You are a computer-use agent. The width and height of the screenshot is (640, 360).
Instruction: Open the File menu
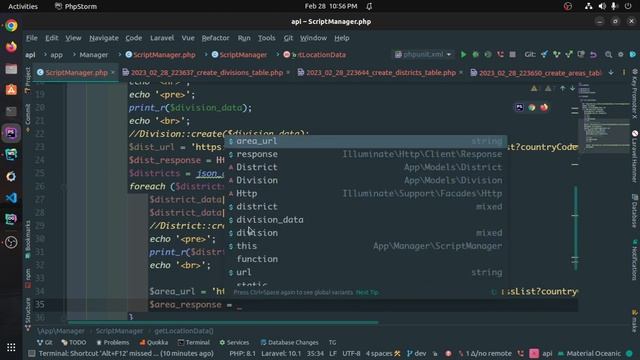click(x=31, y=38)
